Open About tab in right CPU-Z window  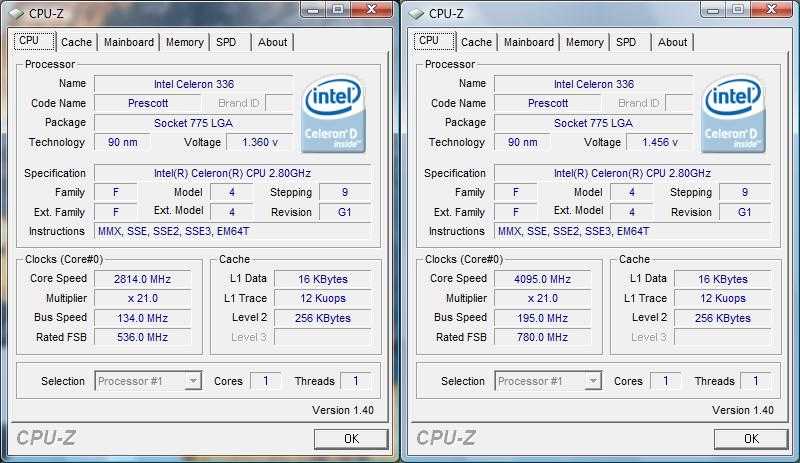pyautogui.click(x=672, y=42)
